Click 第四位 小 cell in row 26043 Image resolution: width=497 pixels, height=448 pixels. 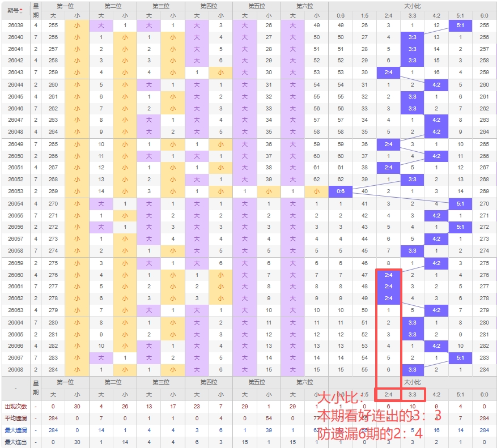[x=220, y=72]
